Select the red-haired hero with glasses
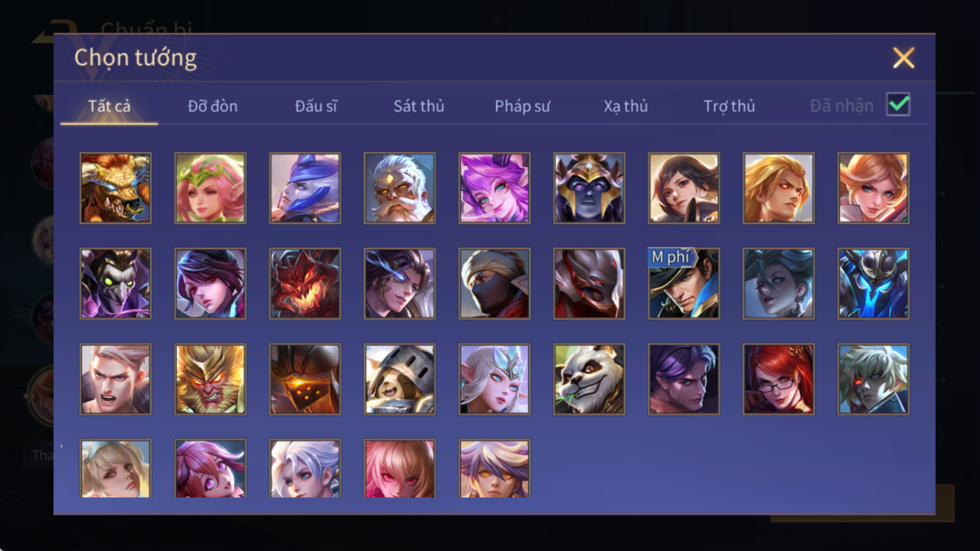980x551 pixels. [x=778, y=379]
